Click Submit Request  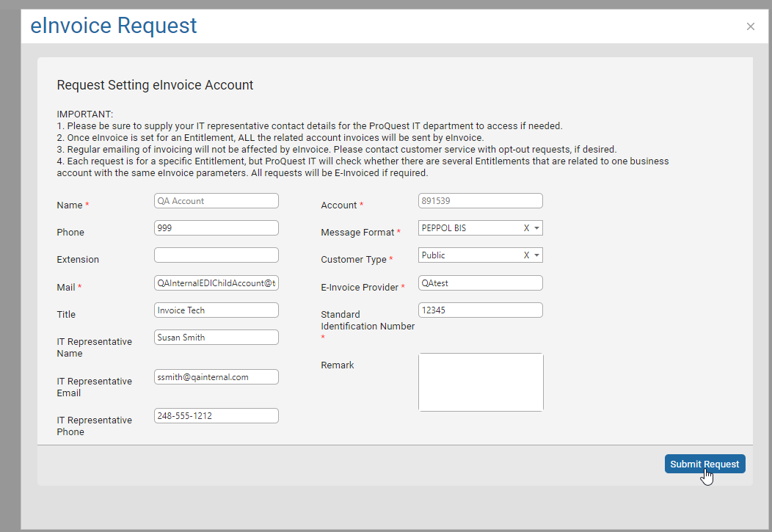[704, 464]
